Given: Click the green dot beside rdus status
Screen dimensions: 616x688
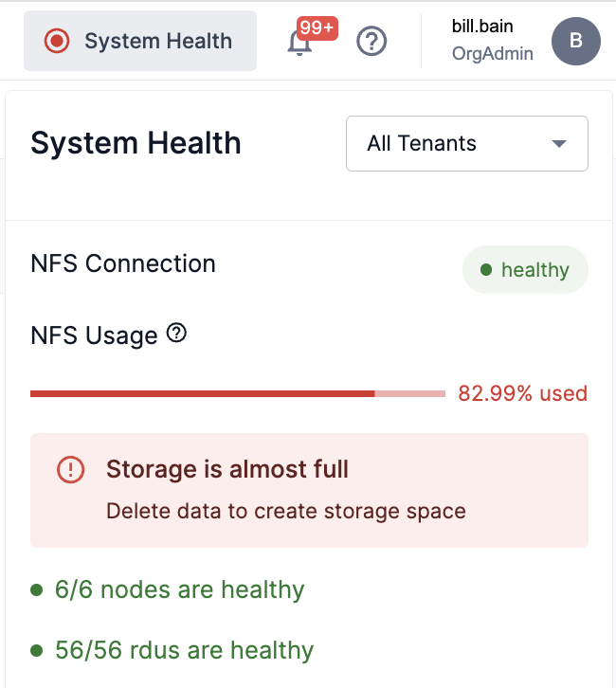Looking at the screenshot, I should coord(37,650).
